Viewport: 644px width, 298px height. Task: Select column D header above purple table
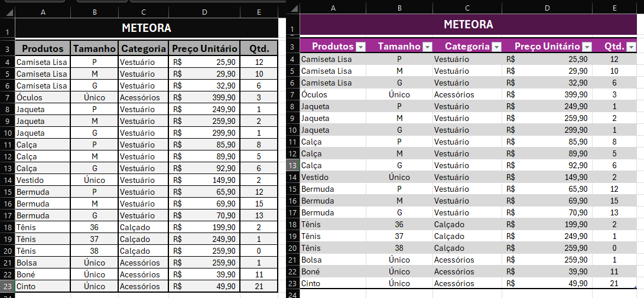coord(547,8)
